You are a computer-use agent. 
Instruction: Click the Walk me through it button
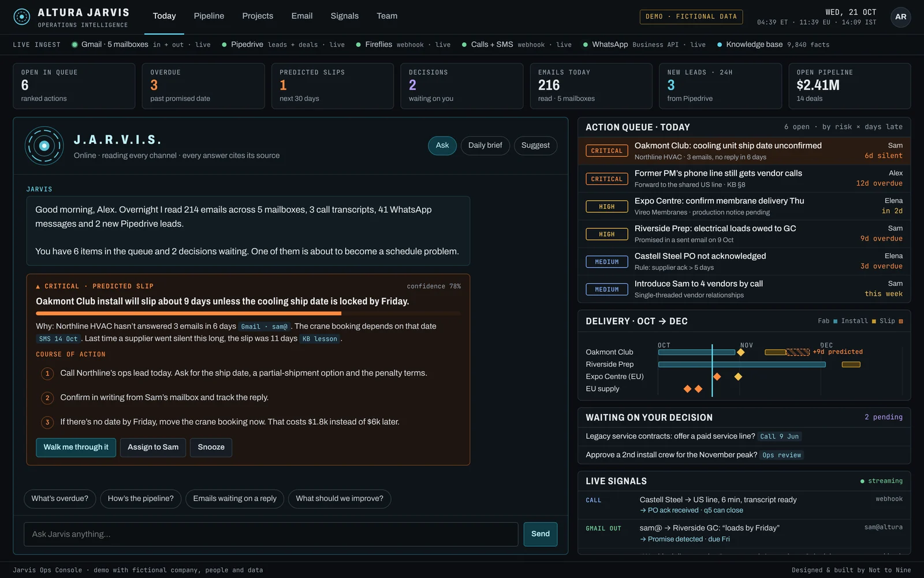[76, 447]
